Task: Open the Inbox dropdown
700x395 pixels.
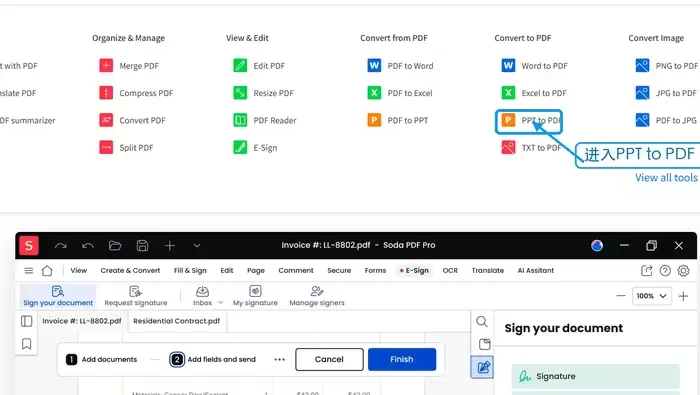Action: pyautogui.click(x=207, y=296)
